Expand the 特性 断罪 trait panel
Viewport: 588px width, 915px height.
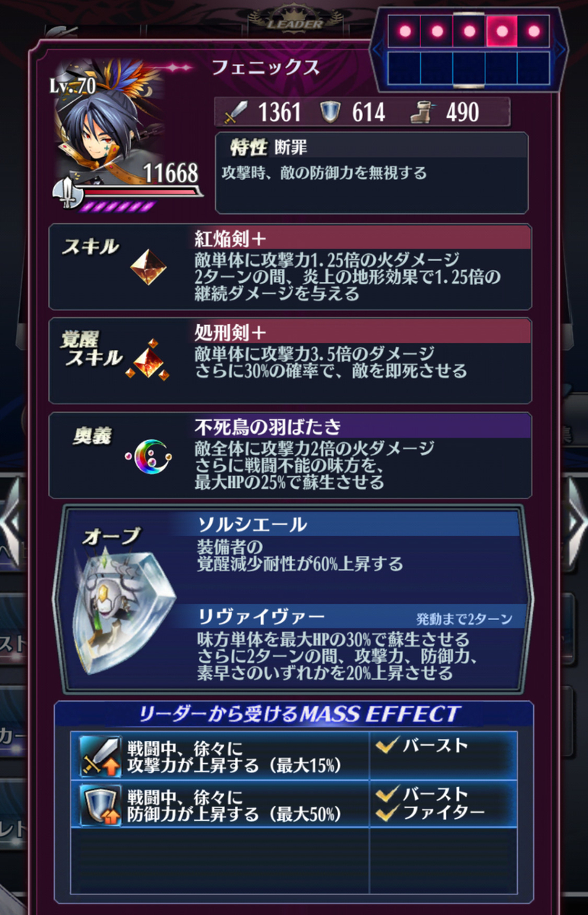(x=372, y=172)
